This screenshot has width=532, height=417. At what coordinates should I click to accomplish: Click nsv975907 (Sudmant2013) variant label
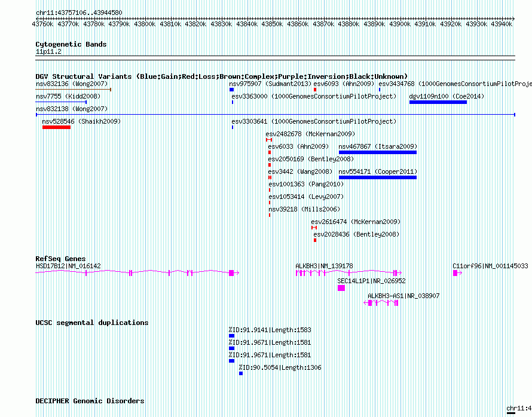(270, 84)
